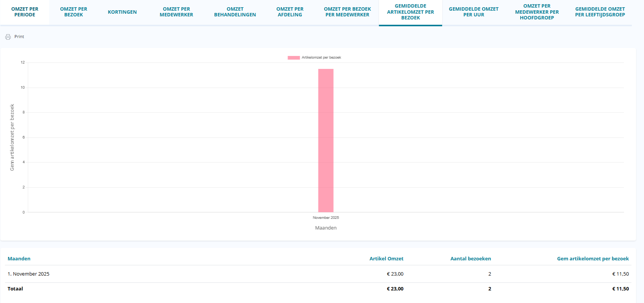View Gemiddelde omzet per leeftijdsgroep tab
This screenshot has width=644, height=303.
600,12
